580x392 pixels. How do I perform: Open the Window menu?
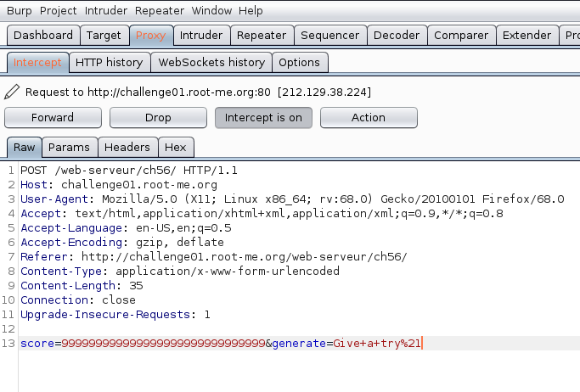[211, 11]
